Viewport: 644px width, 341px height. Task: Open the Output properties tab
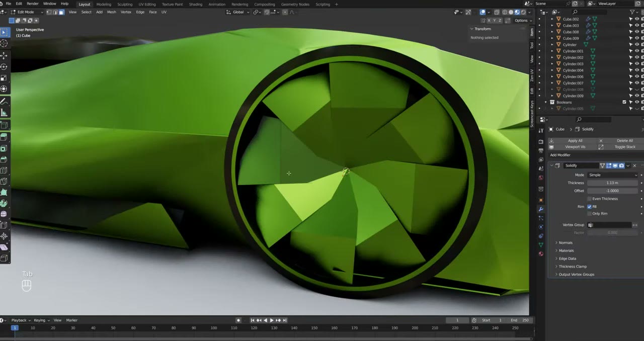coord(541,150)
